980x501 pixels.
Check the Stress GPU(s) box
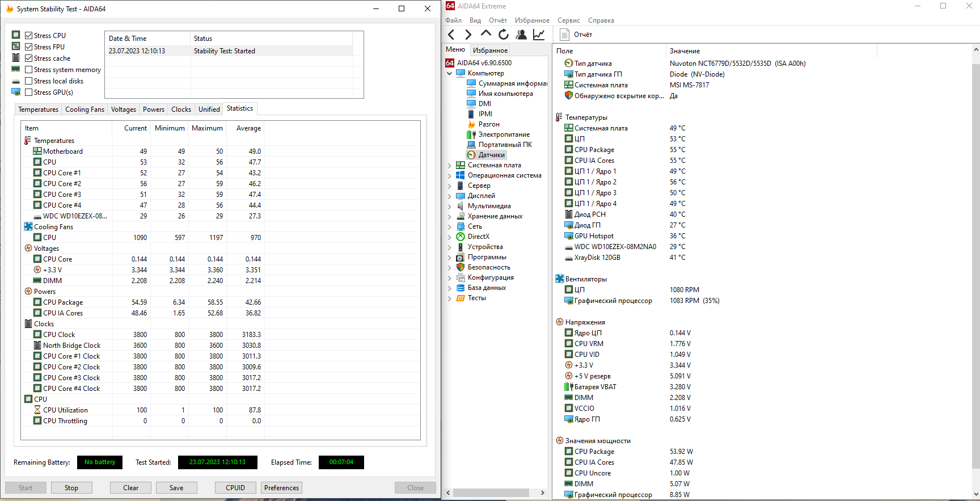point(29,92)
